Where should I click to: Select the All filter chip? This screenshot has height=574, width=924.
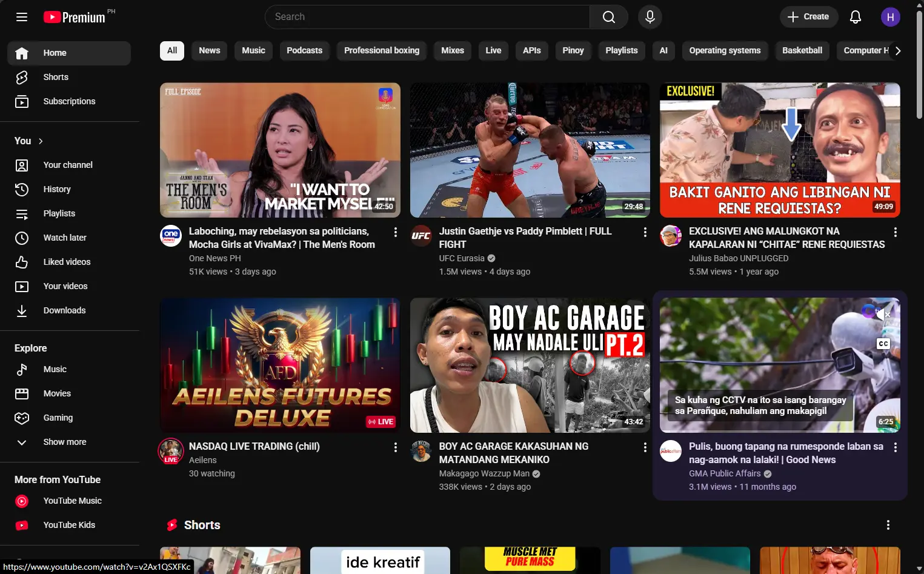[172, 51]
